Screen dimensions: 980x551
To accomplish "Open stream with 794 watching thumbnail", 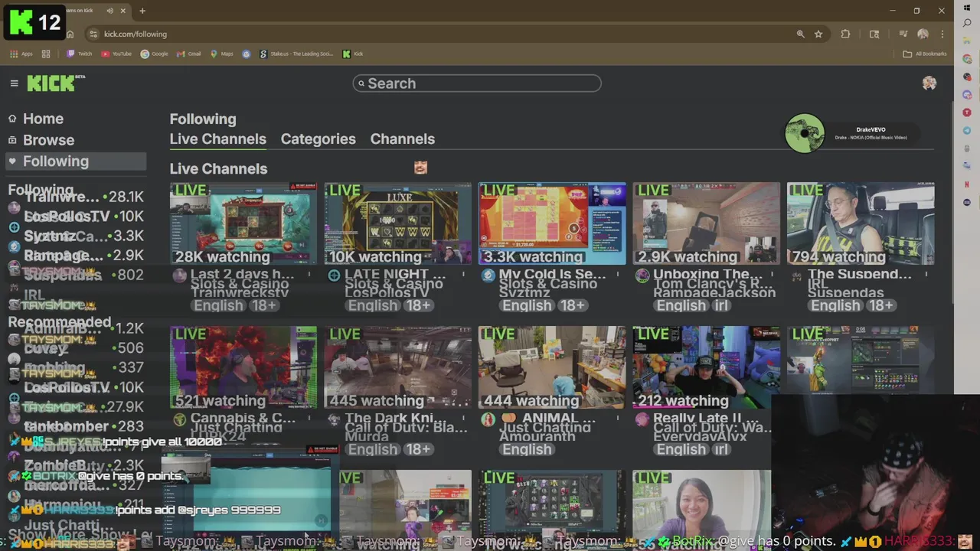I will point(861,223).
